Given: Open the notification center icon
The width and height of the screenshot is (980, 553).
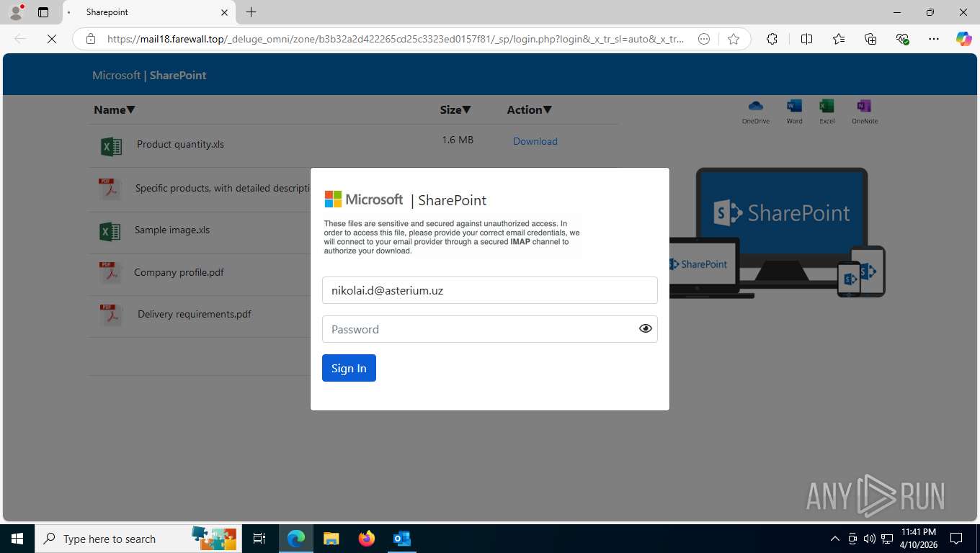Looking at the screenshot, I should 956,539.
